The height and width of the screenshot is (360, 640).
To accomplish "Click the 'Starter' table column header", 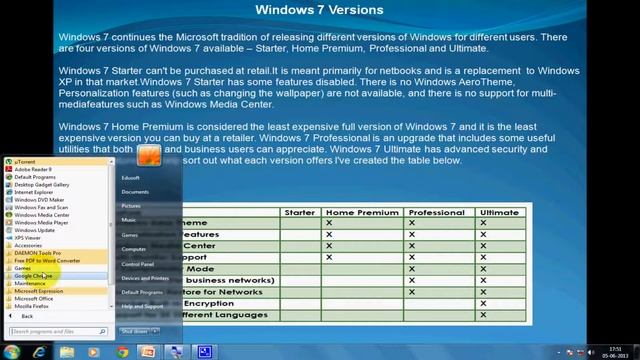I will click(x=300, y=213).
